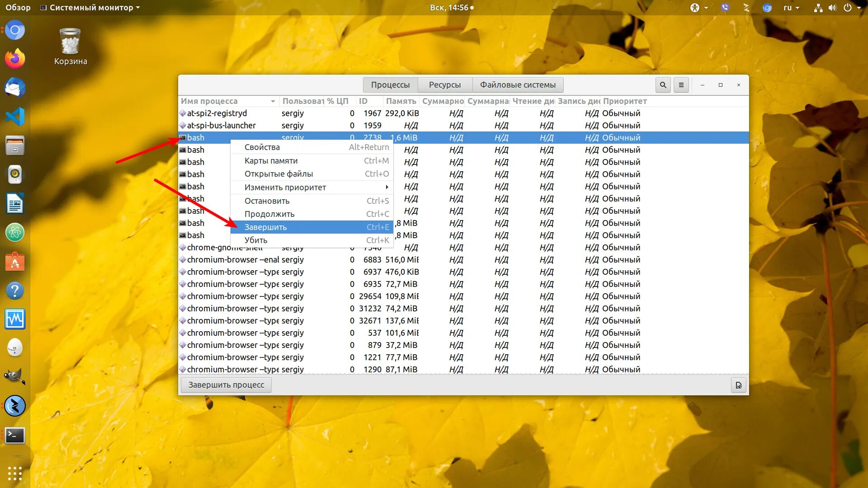Open the hamburger menu in System Monitor
The width and height of the screenshot is (868, 488).
coord(681,85)
